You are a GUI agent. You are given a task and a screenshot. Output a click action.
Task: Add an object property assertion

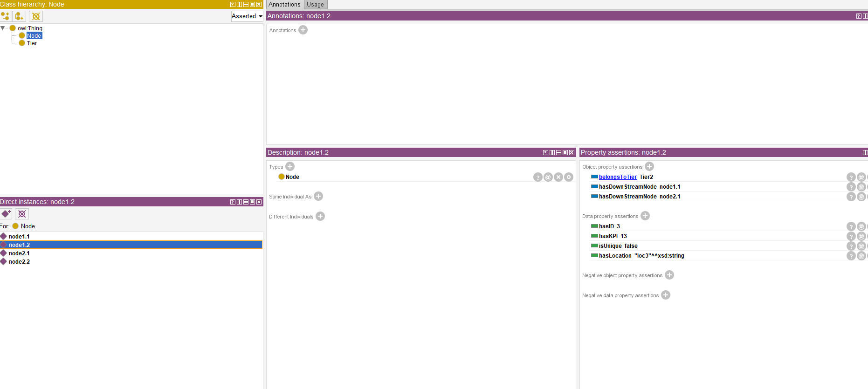coord(649,167)
